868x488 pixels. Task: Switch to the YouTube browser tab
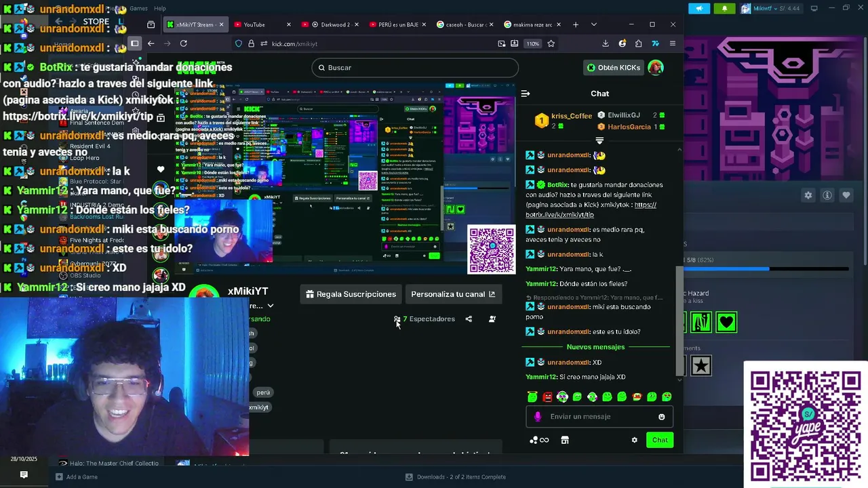click(x=261, y=24)
